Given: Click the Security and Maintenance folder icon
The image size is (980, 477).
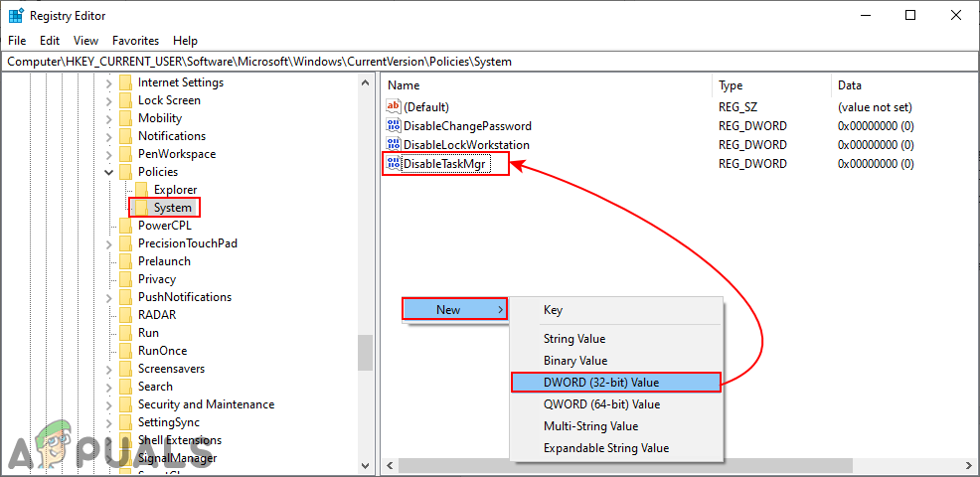Looking at the screenshot, I should [125, 404].
